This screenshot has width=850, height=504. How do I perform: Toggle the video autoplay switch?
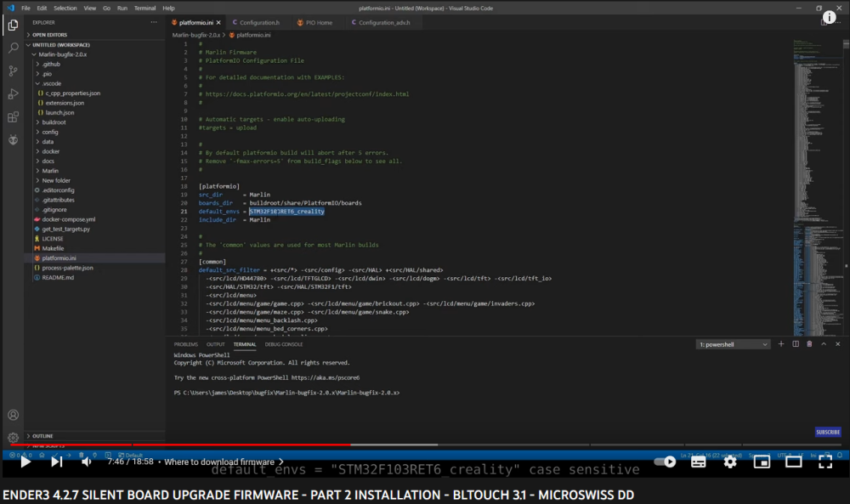[665, 462]
